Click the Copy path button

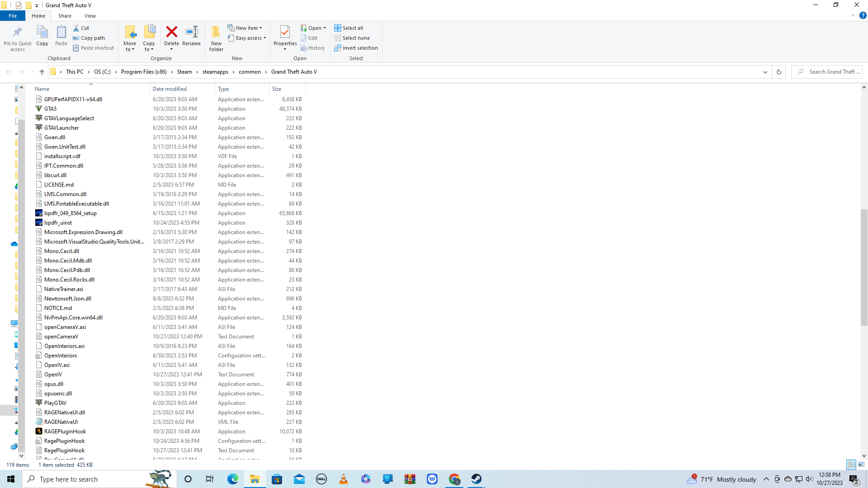(x=89, y=38)
